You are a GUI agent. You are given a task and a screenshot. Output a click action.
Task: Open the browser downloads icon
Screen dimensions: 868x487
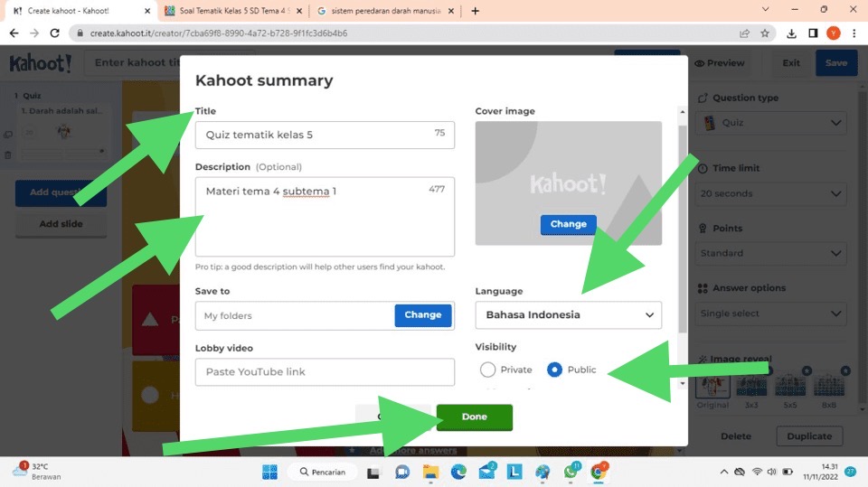click(x=792, y=33)
